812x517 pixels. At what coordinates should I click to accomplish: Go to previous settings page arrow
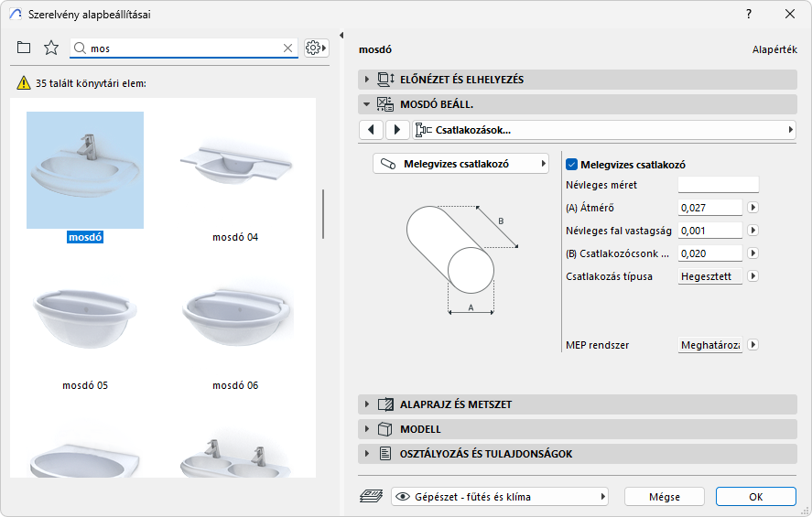tap(371, 130)
